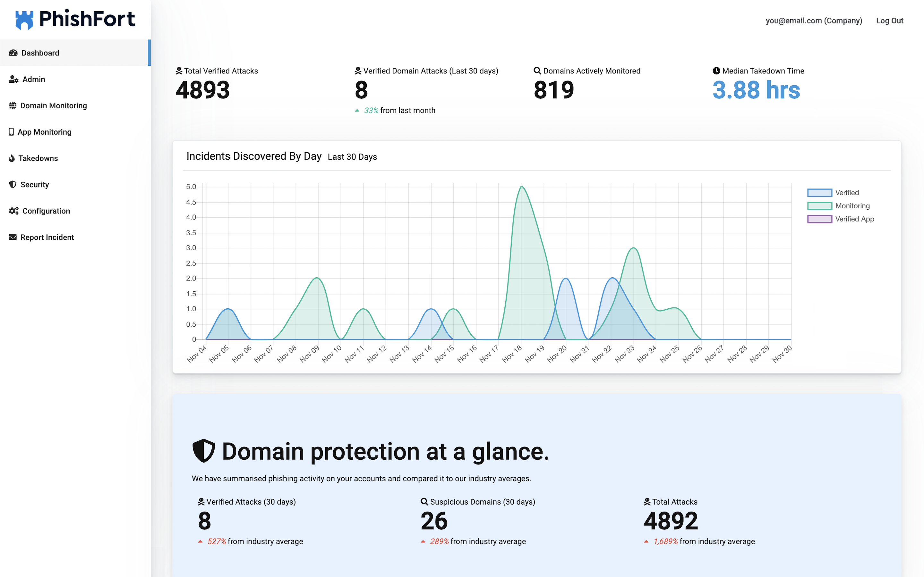Click the large shield icon beside Domain protection

point(203,451)
